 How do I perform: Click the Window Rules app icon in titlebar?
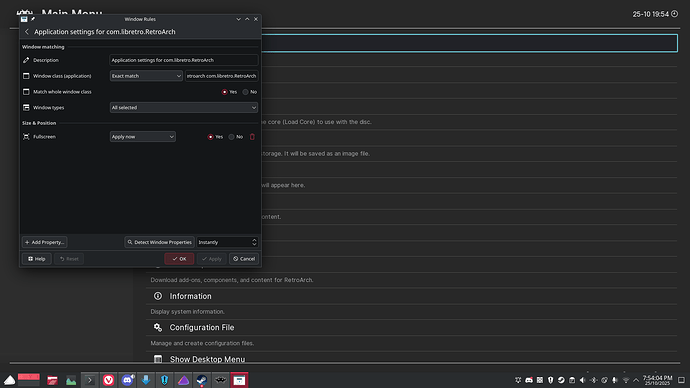tap(24, 19)
